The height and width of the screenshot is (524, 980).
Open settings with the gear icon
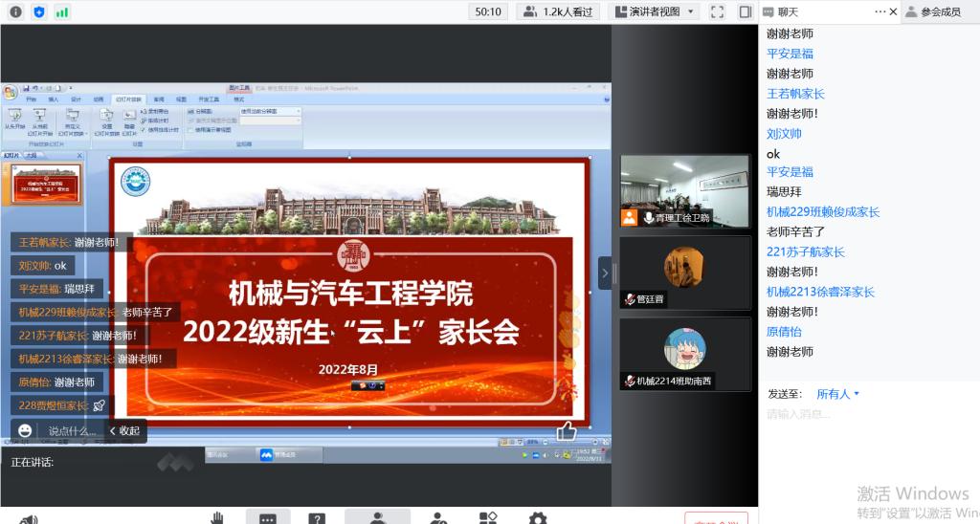[x=538, y=517]
